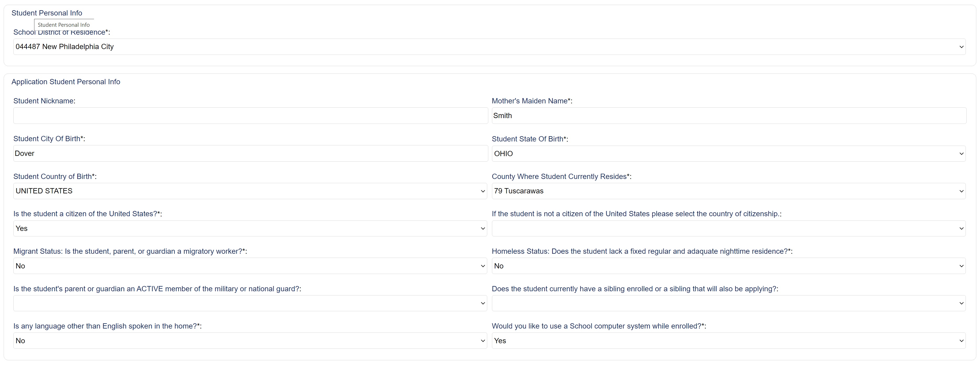Open Student Country of Birth dropdown
This screenshot has width=980, height=365.
(x=250, y=191)
